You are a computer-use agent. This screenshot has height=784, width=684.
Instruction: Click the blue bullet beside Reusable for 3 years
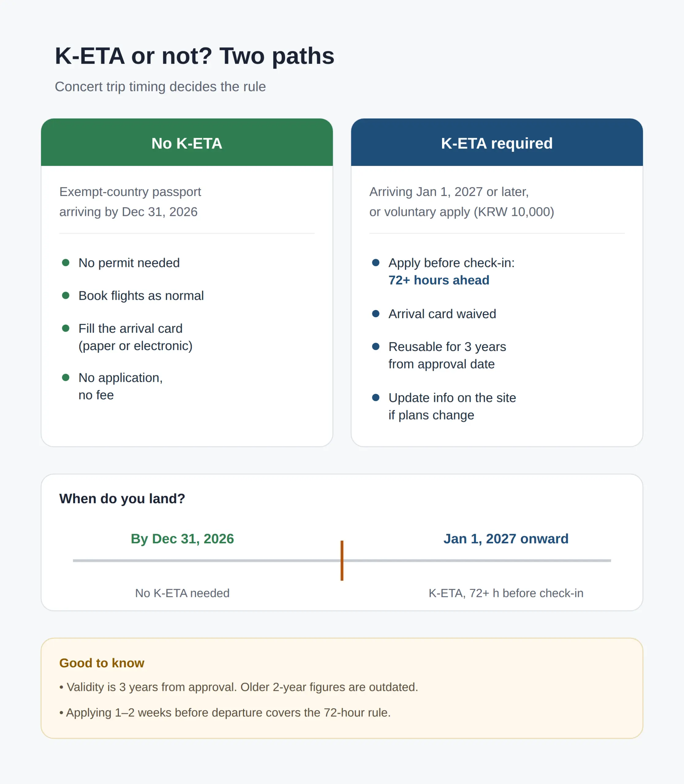pos(376,347)
